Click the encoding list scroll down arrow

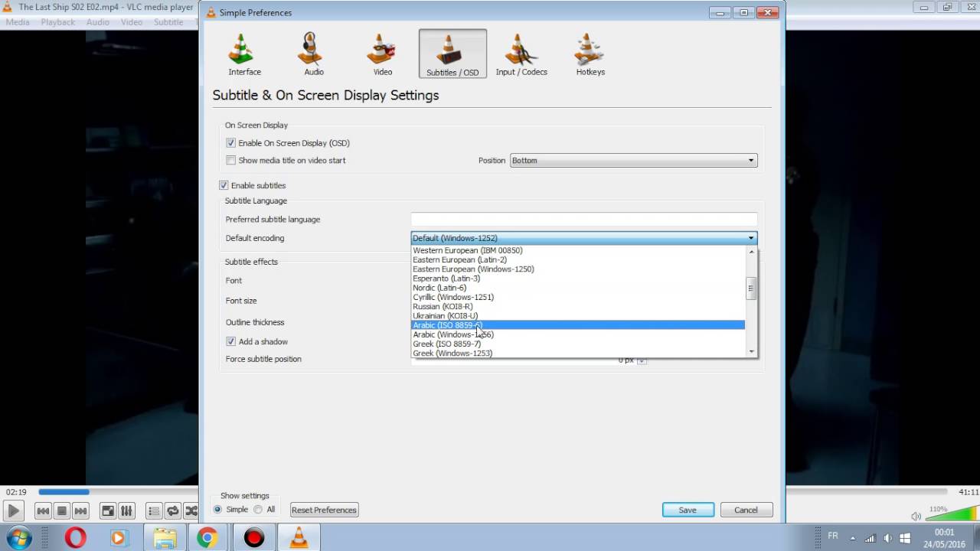tap(751, 352)
